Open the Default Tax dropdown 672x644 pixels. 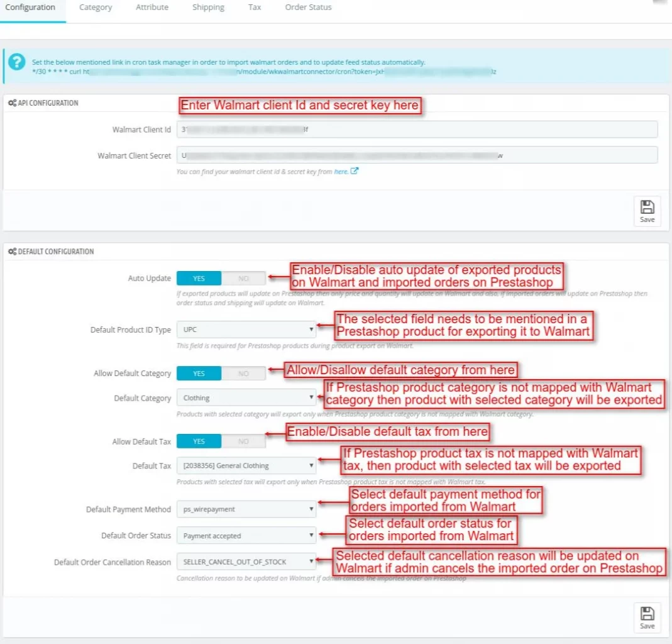(x=246, y=465)
